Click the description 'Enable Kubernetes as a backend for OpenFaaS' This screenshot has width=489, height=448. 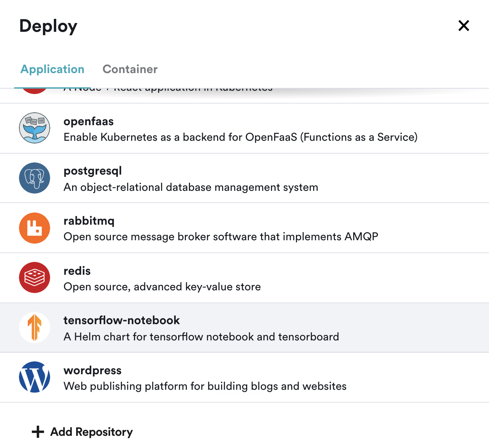tap(240, 137)
